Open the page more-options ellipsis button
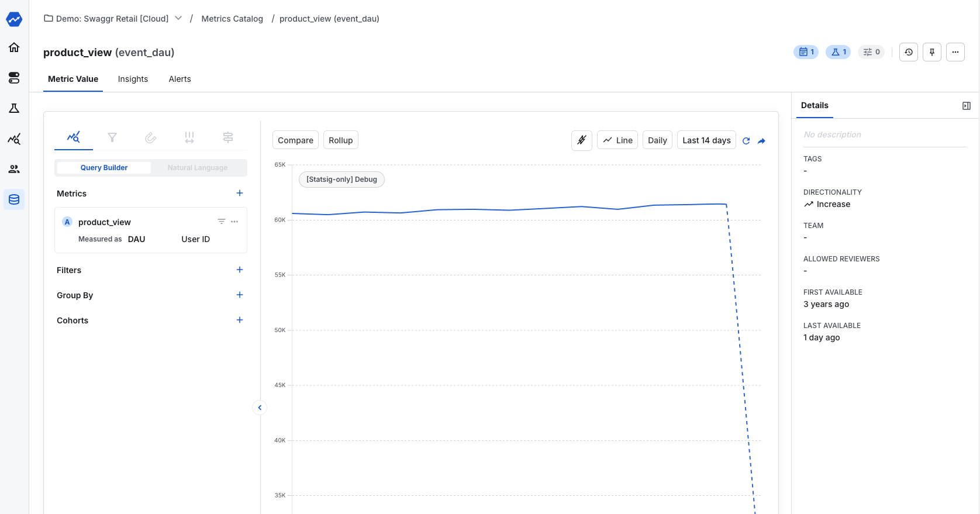The width and height of the screenshot is (980, 514). coord(955,52)
